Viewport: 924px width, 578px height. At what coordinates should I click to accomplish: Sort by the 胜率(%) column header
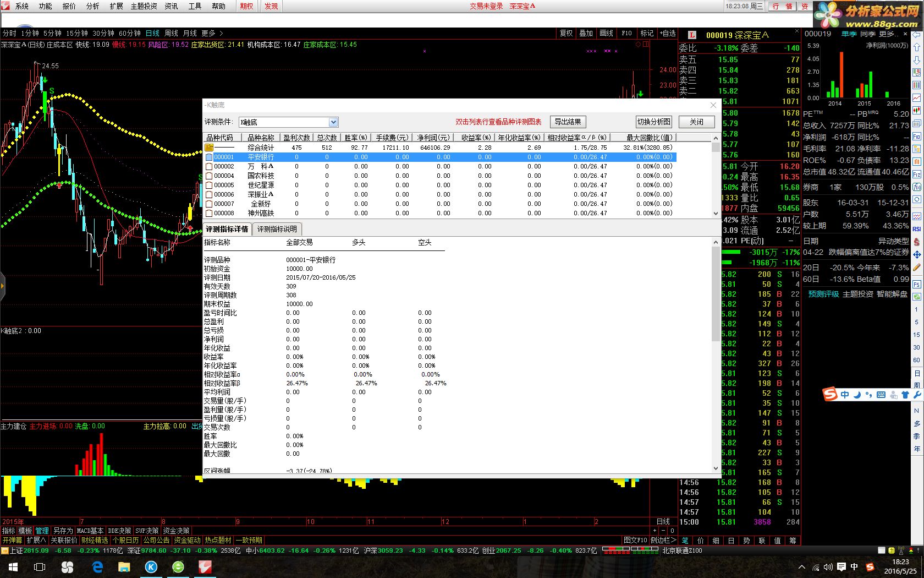pos(356,138)
